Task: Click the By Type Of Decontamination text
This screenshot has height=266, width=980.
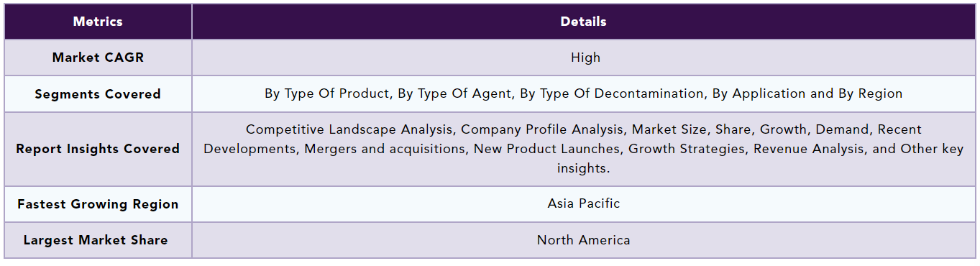Action: [x=610, y=93]
